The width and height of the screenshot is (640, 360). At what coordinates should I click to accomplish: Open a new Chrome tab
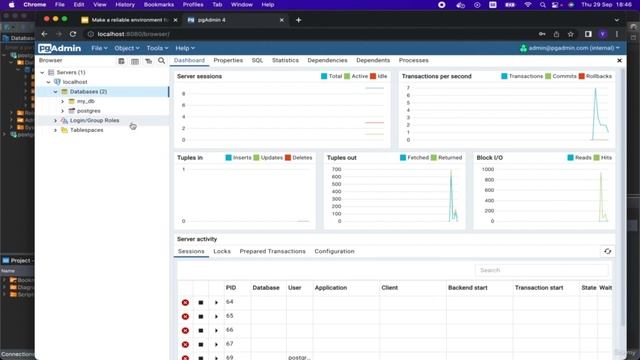click(298, 20)
